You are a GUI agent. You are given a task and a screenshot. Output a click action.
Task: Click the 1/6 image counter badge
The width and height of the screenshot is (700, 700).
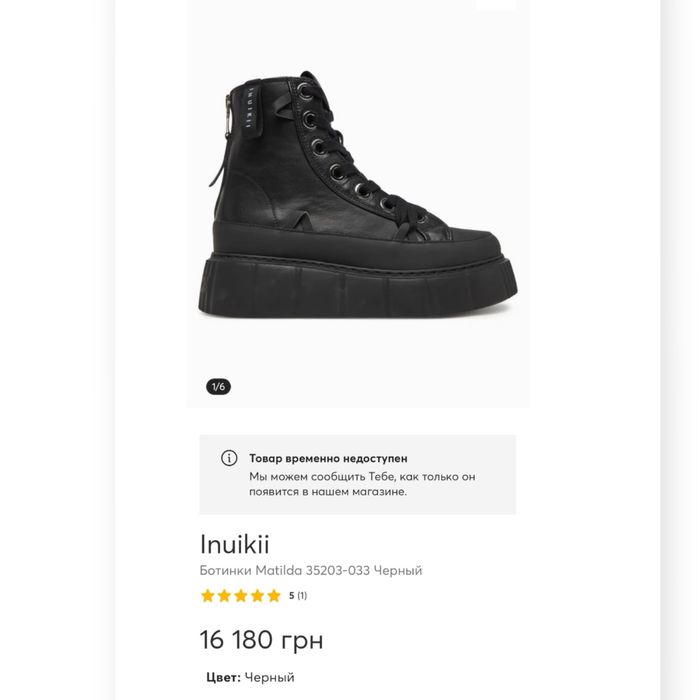coord(218,386)
